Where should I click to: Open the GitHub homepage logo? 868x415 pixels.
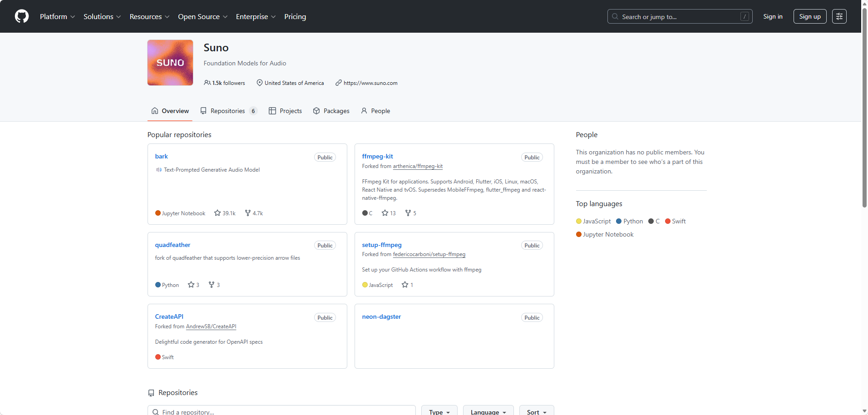coord(22,16)
